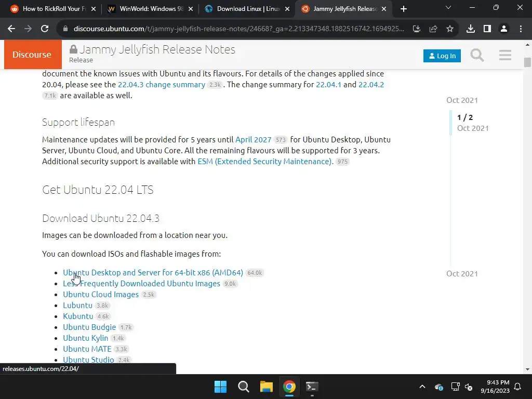Bookmark this page with the star icon

(x=449, y=29)
